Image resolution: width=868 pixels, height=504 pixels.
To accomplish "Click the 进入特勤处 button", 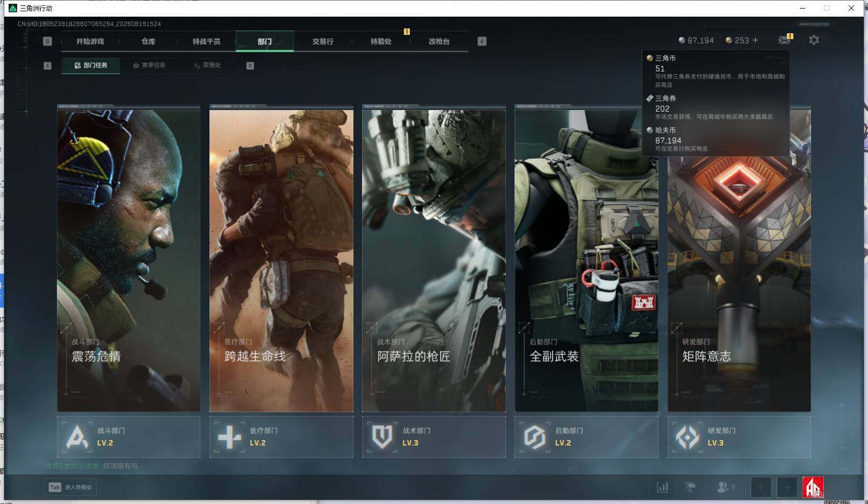I will (70, 487).
